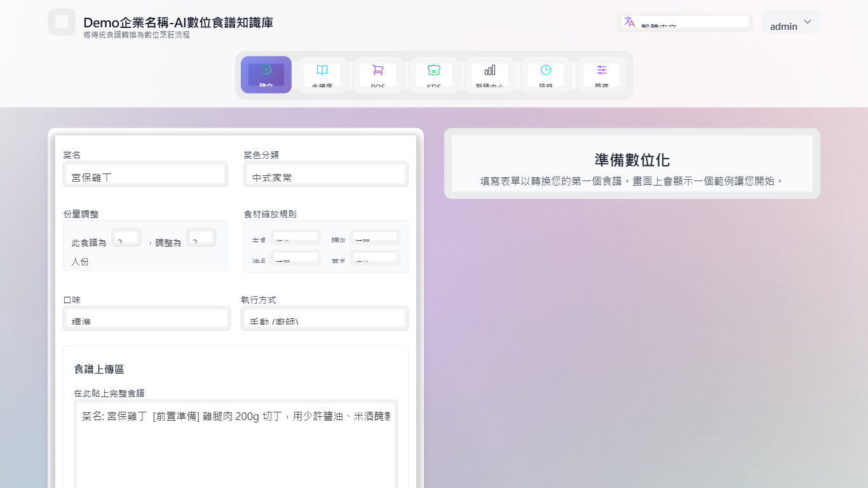Open 執行方式 dropdown showing 手動 (廚師)
The height and width of the screenshot is (488, 868).
point(324,318)
